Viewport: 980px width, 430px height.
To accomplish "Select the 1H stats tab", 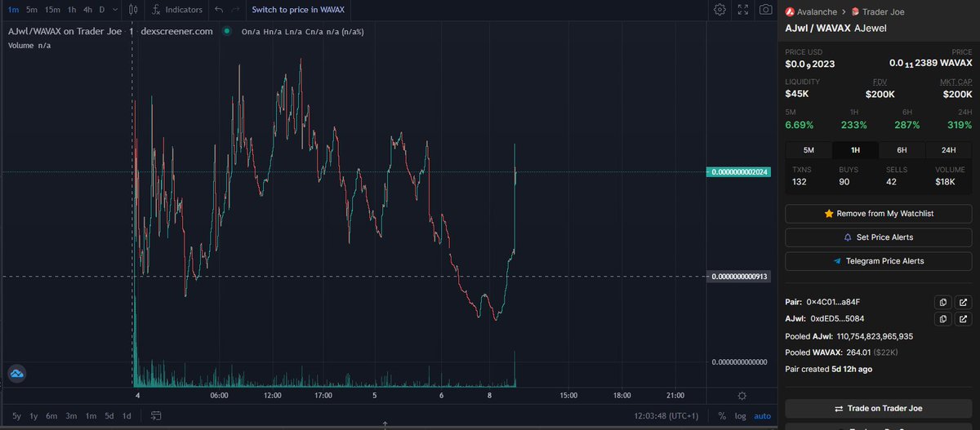I will click(x=855, y=150).
